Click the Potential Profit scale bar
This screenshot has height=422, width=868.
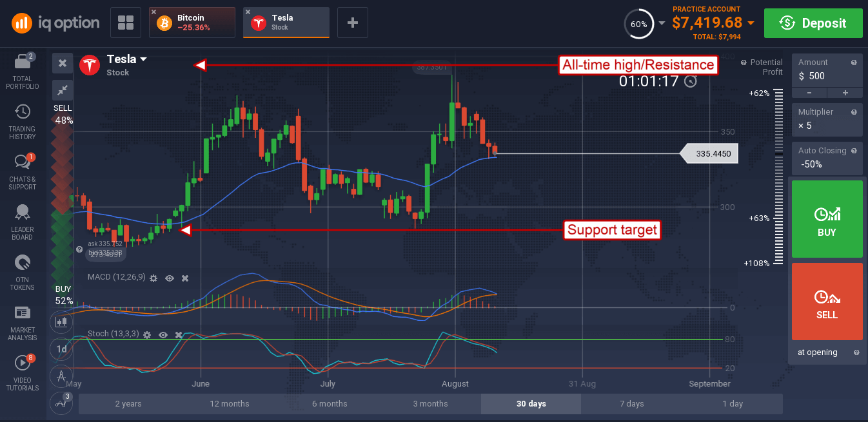click(x=779, y=177)
